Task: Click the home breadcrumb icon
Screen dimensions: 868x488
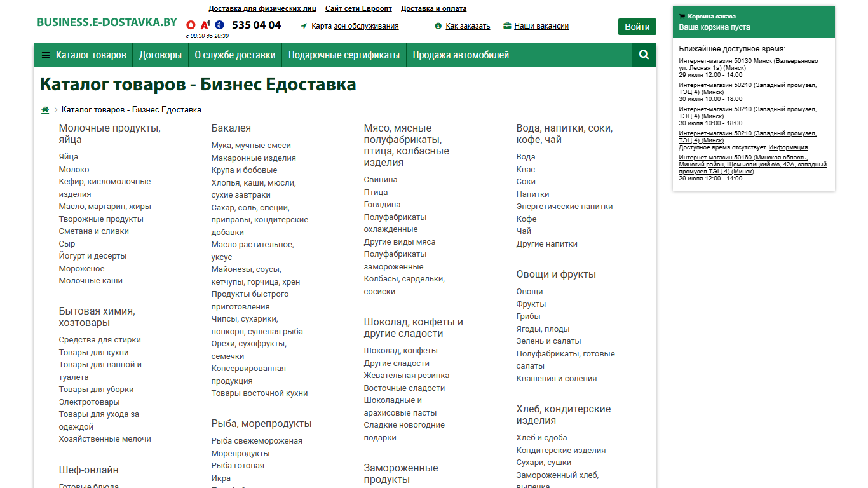Action: [45, 110]
